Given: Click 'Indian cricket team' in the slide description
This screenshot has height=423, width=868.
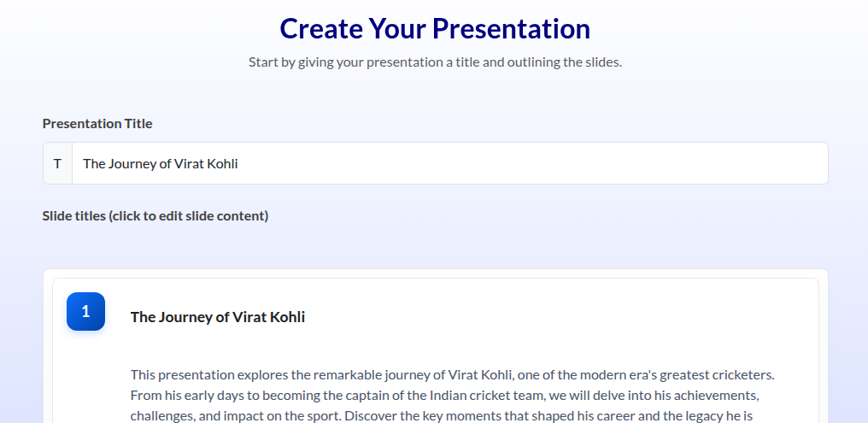Looking at the screenshot, I should tap(477, 396).
